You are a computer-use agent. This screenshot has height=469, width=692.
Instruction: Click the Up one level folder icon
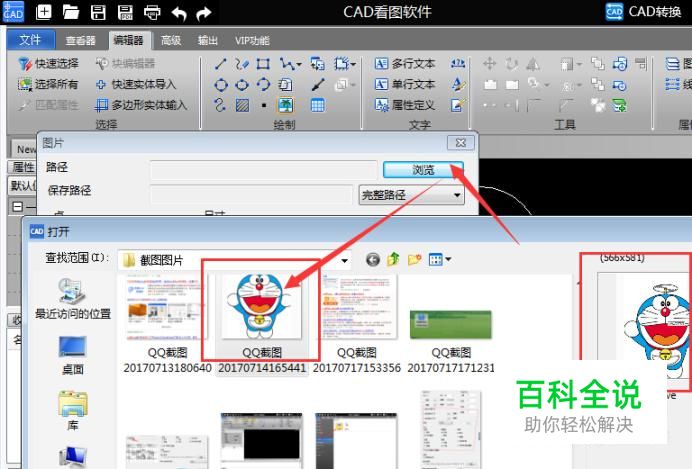[393, 259]
